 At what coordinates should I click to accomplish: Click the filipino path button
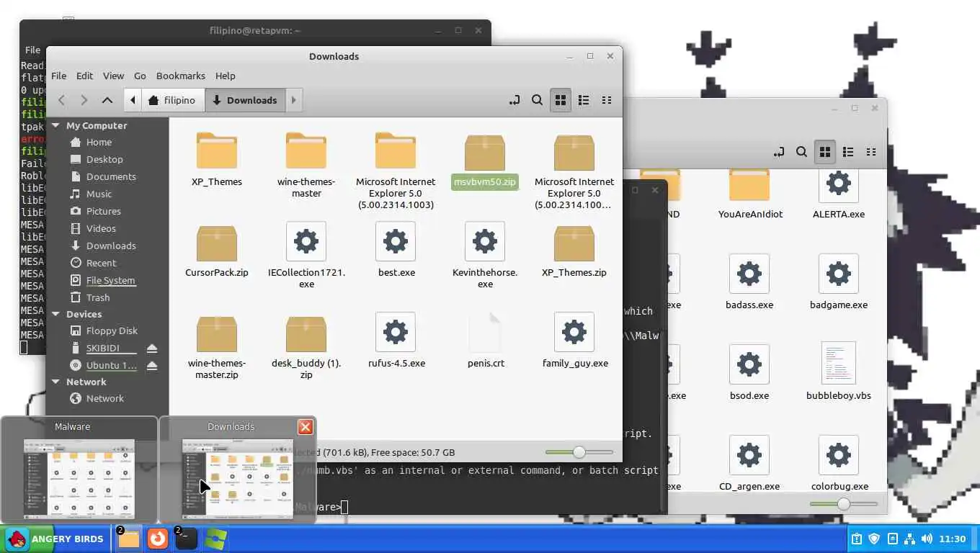click(172, 100)
